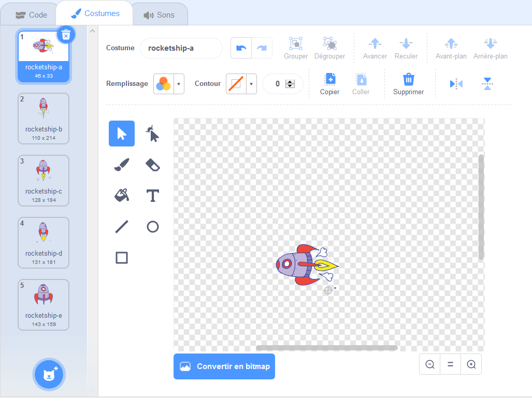Select the arrow selection tool
The height and width of the screenshot is (398, 532).
[x=121, y=134]
